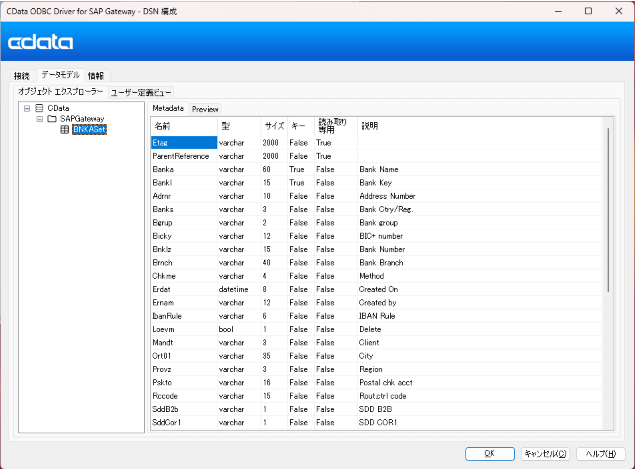Select the Adrnr row
The image size is (635, 469).
pos(377,196)
